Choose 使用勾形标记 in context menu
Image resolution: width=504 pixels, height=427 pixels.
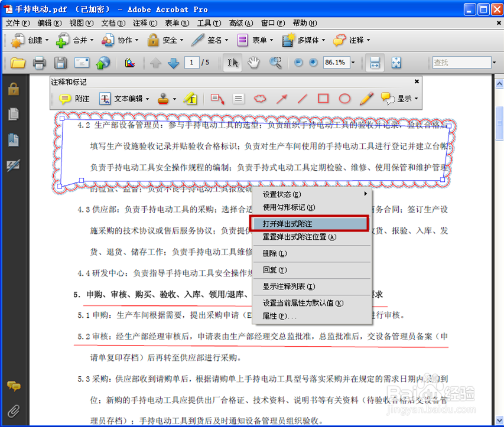295,207
